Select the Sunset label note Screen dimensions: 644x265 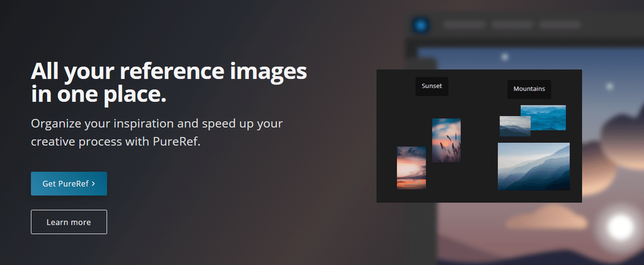point(431,86)
